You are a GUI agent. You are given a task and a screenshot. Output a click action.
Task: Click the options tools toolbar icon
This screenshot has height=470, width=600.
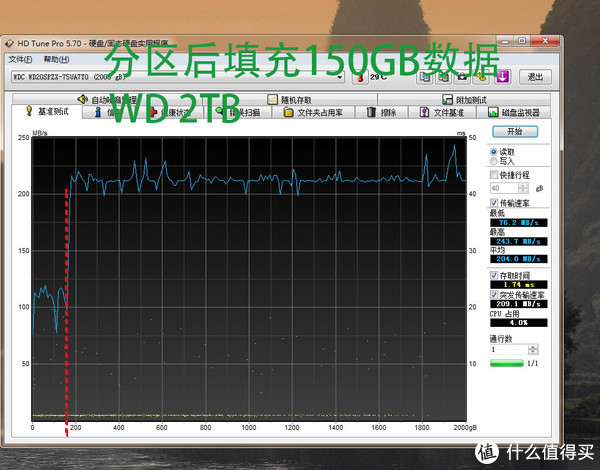[482, 77]
